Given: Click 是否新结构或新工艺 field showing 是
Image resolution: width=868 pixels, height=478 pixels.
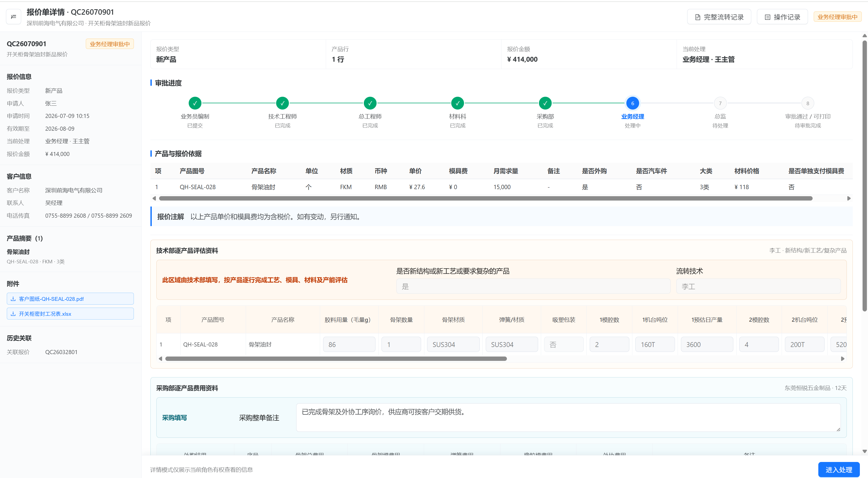Looking at the screenshot, I should [x=533, y=286].
